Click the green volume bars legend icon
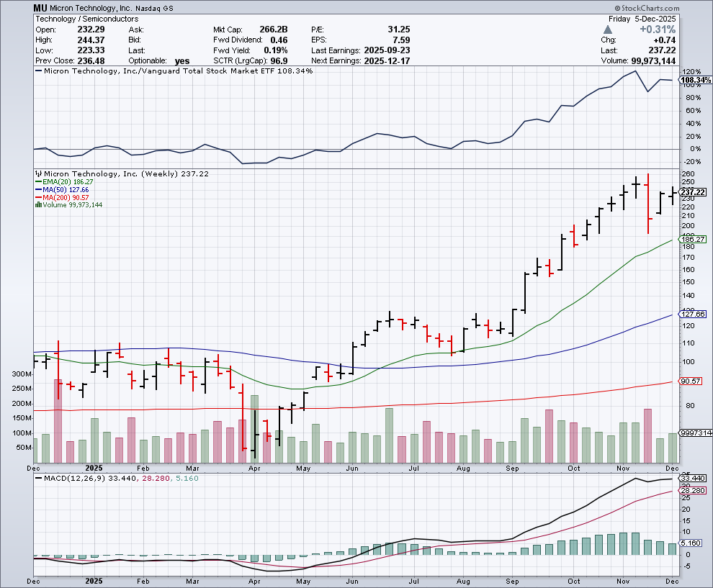 coord(37,205)
